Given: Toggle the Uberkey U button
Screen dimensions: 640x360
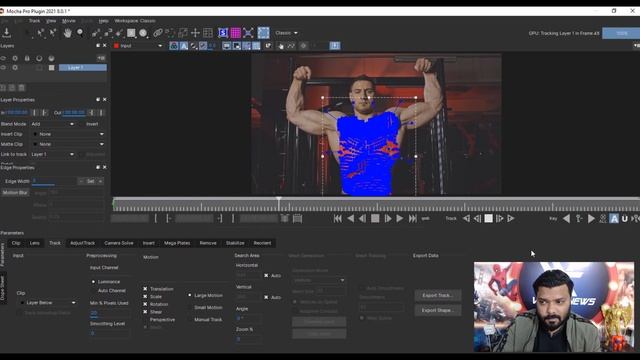Looking at the screenshot, I should pyautogui.click(x=624, y=219).
